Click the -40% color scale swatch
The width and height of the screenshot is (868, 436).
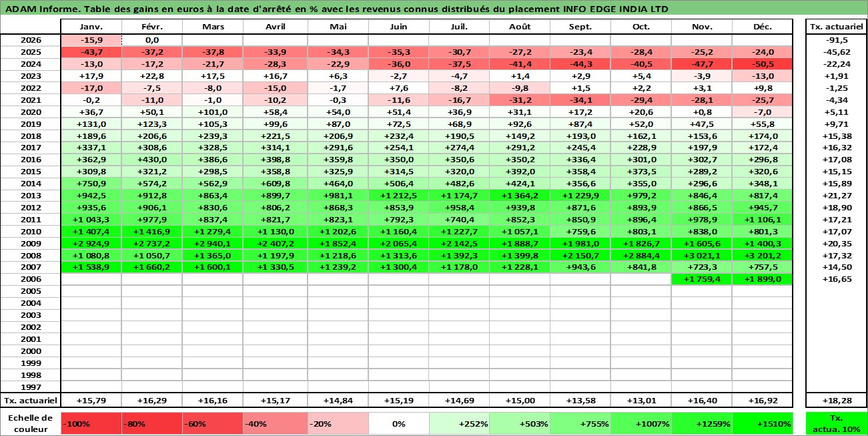point(275,423)
